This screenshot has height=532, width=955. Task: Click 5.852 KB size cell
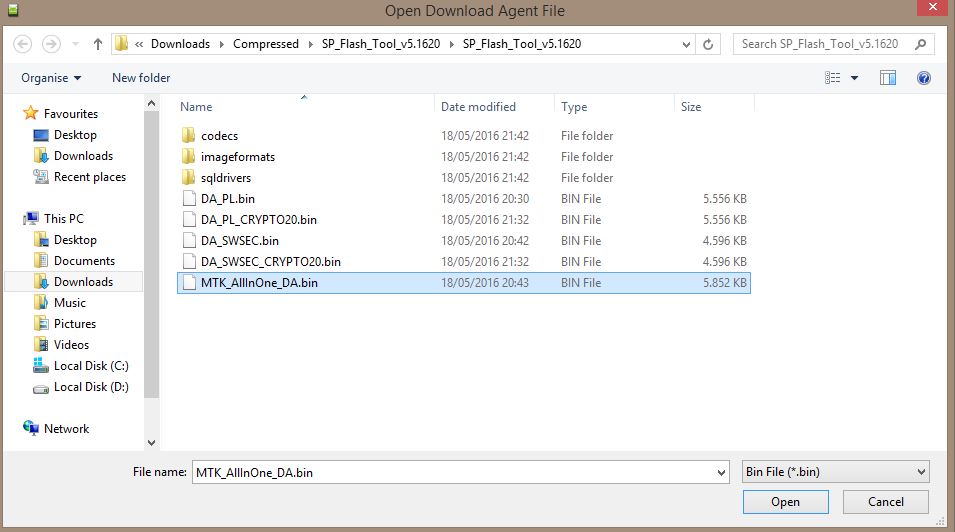(724, 283)
